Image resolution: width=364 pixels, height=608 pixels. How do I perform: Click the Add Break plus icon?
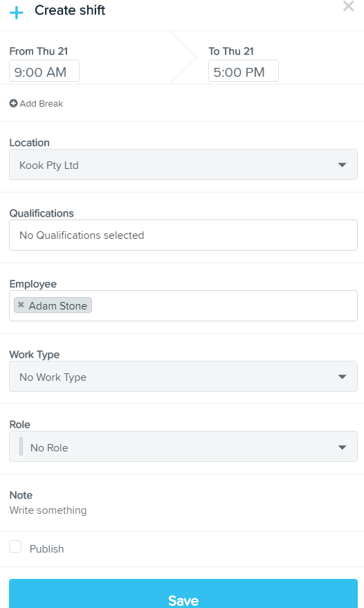14,103
